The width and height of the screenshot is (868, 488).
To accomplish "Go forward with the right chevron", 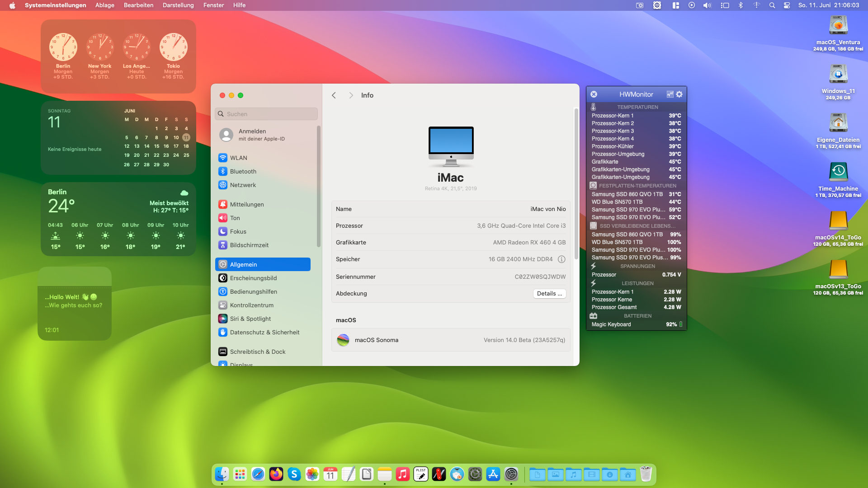I will pos(351,95).
